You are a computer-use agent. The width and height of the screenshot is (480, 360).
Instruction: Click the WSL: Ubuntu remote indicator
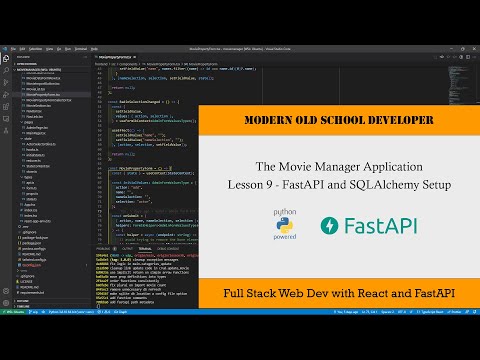tap(13, 312)
